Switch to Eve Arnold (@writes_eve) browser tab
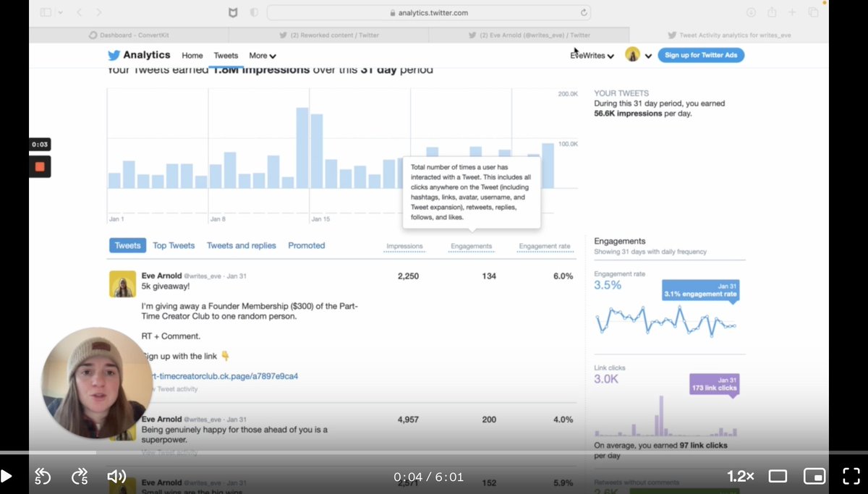 [x=529, y=35]
